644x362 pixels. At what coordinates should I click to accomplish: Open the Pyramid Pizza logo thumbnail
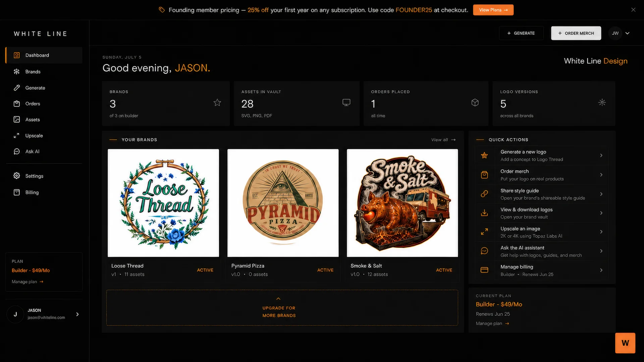point(283,203)
